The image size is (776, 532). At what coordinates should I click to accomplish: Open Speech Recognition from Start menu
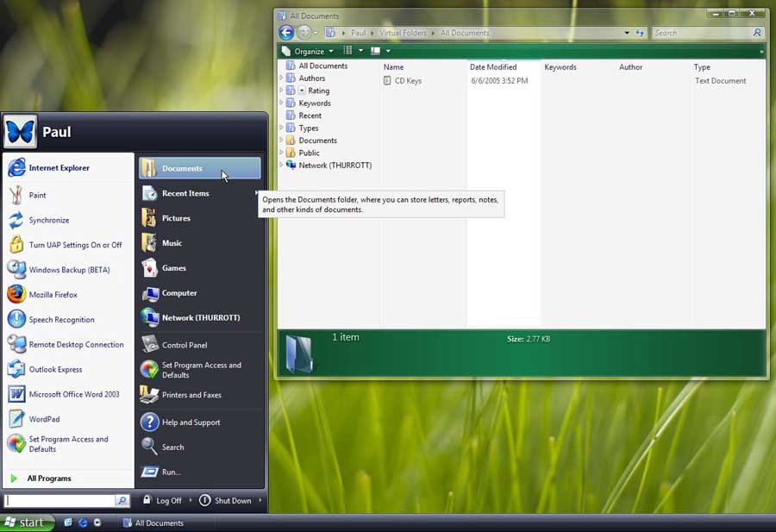61,320
